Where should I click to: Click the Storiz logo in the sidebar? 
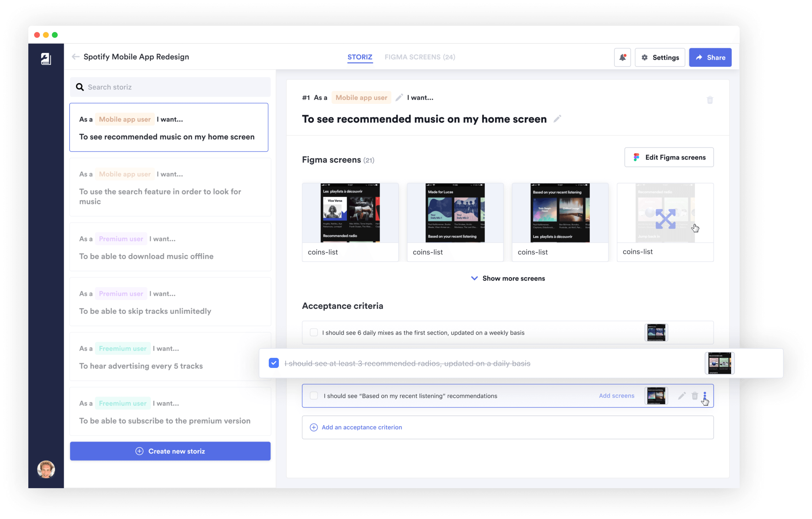point(46,58)
